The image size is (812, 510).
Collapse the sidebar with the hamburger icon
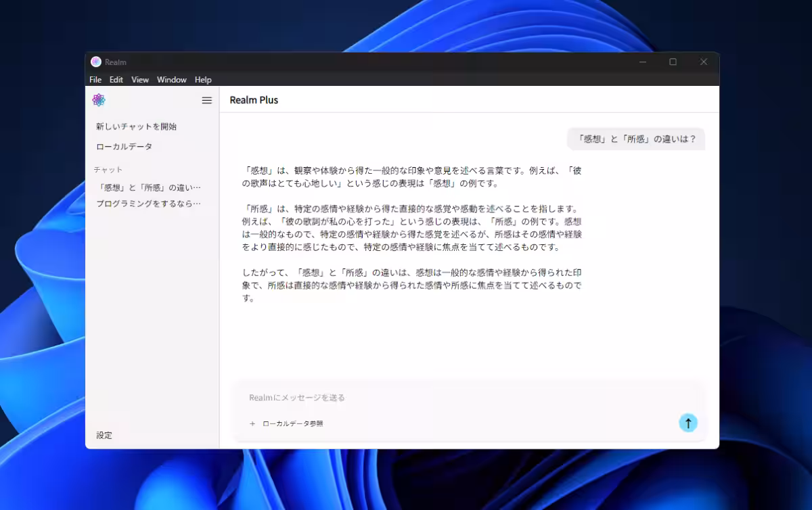coord(207,100)
